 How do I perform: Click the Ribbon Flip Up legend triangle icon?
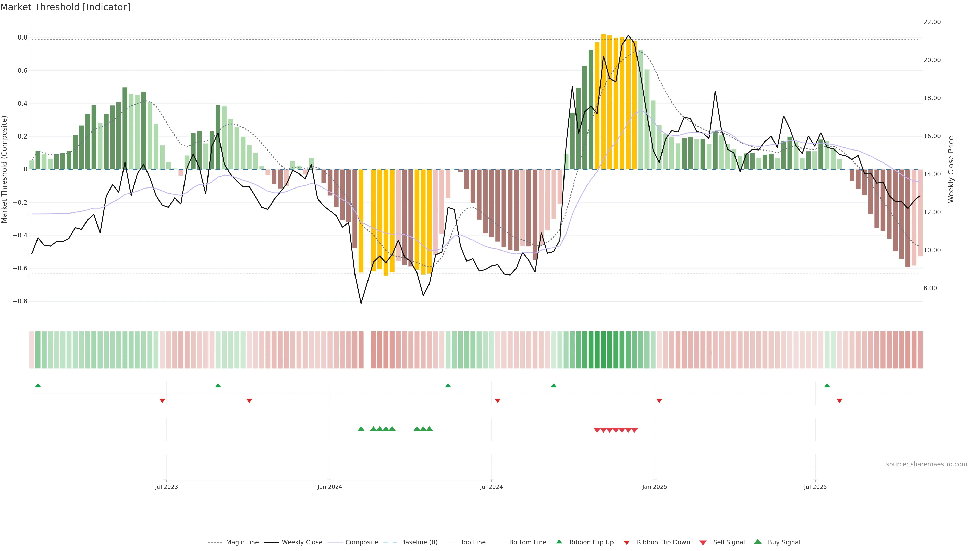(x=559, y=542)
